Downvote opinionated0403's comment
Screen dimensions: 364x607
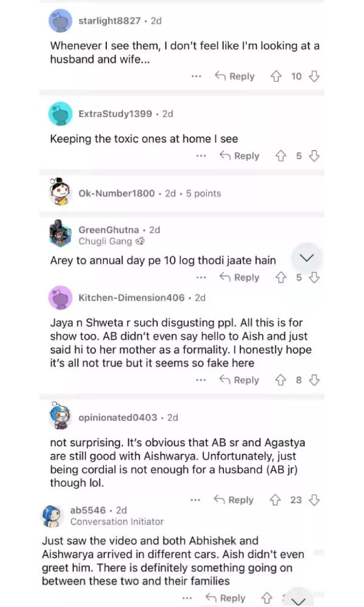(x=314, y=500)
